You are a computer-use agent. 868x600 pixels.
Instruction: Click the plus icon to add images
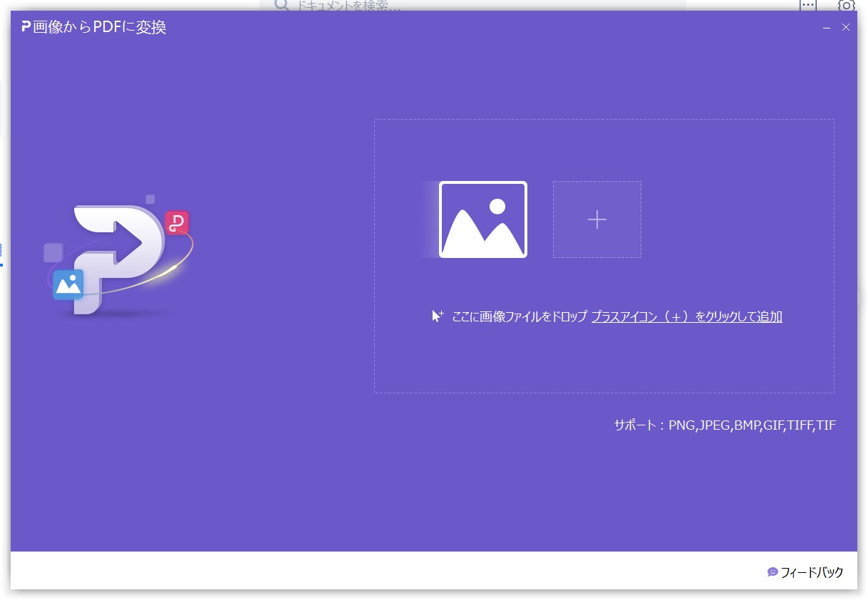[596, 219]
